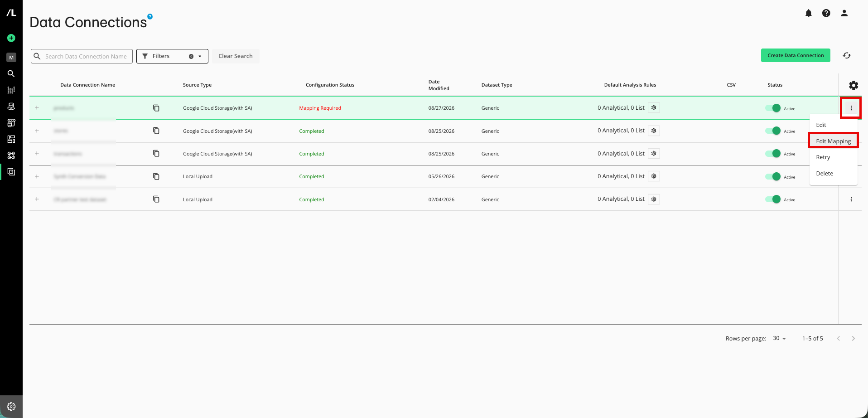Viewport: 868px width, 418px height.
Task: Click the Clear Search button
Action: (236, 56)
